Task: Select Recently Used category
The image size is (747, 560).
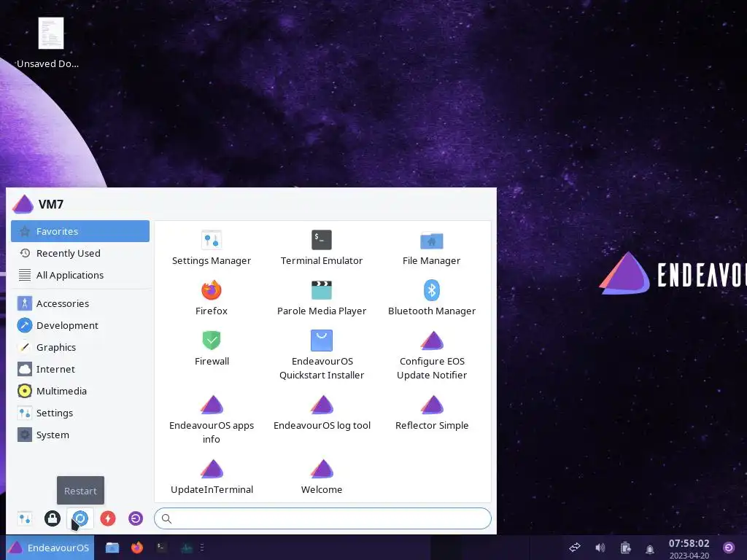Action: (x=80, y=253)
